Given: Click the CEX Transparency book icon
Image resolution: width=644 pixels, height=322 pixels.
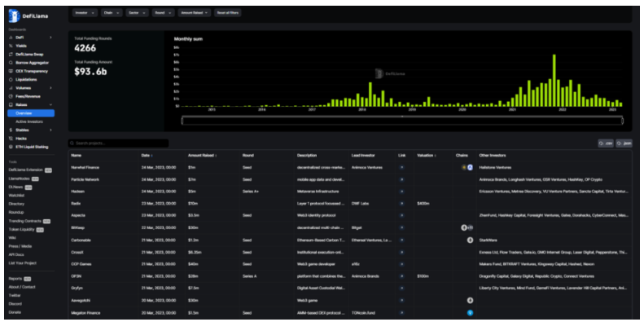Looking at the screenshot, I should (11, 71).
